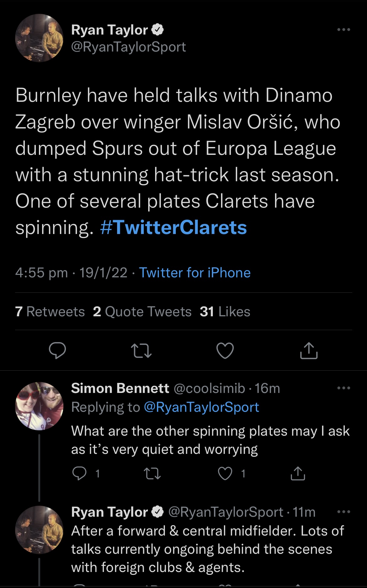Open the #TwitterClarets hashtag
Image resolution: width=367 pixels, height=588 pixels.
173,227
